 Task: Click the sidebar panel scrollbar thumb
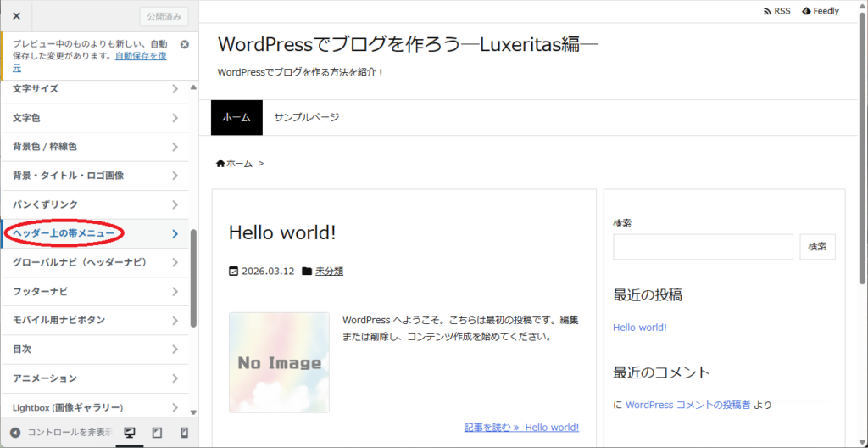pyautogui.click(x=193, y=279)
